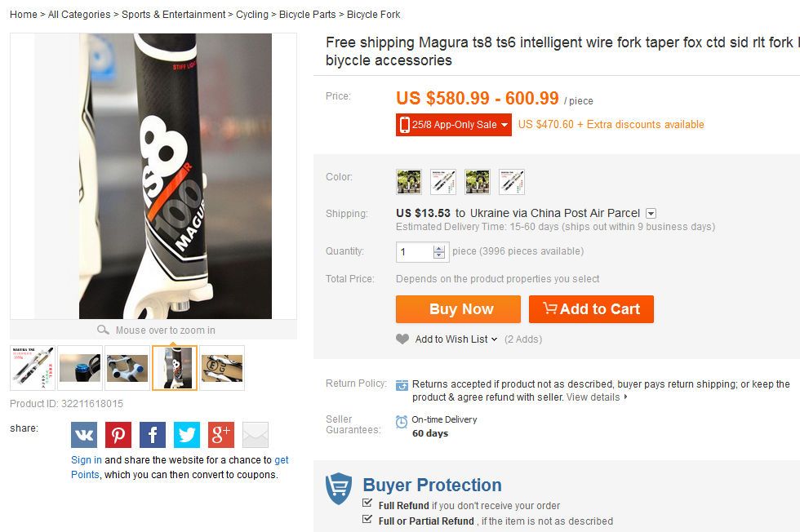Click the heart wish list icon
The image size is (800, 532).
[x=402, y=339]
